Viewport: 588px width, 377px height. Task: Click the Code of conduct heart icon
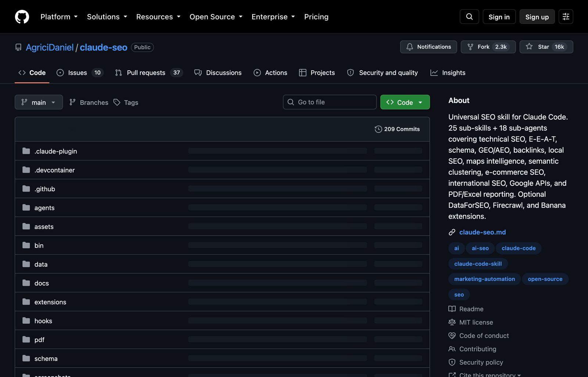click(x=452, y=335)
